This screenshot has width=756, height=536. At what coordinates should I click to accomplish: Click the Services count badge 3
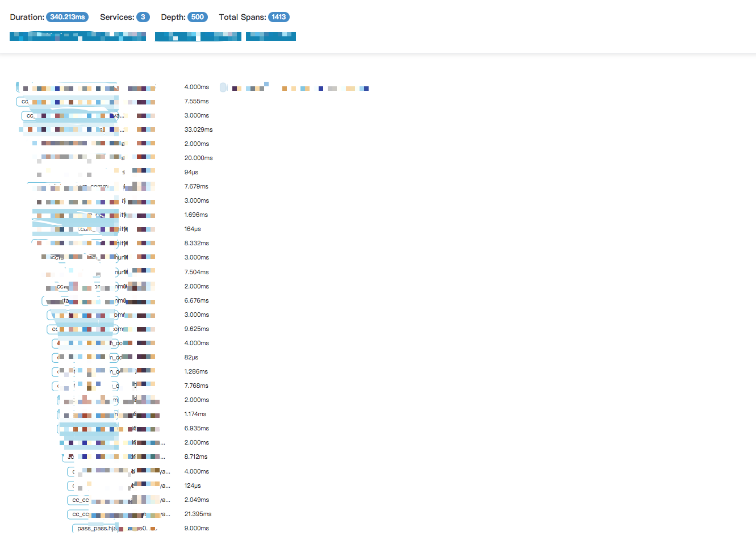[x=143, y=17]
